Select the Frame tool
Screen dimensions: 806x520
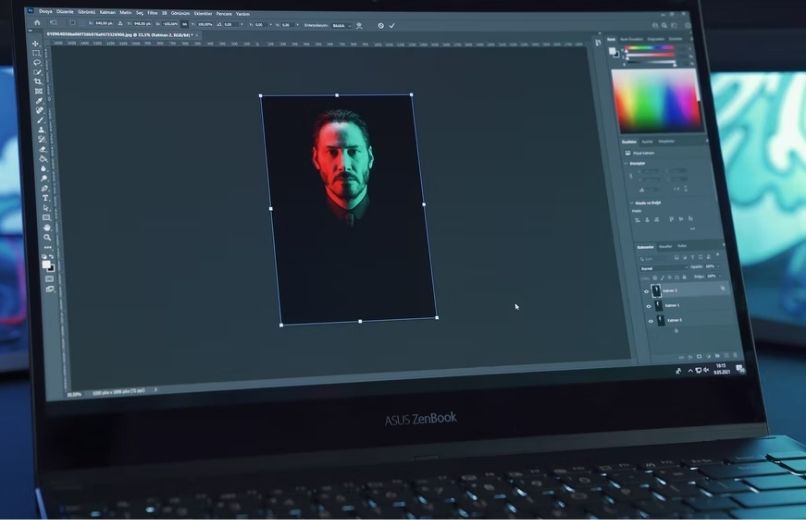39,91
